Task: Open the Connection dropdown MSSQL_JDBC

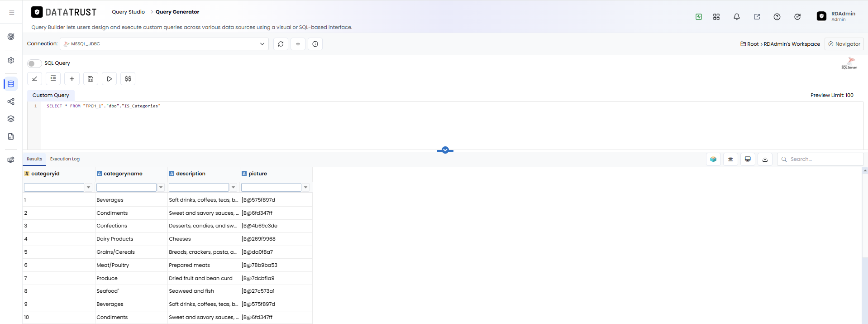Action: tap(164, 44)
